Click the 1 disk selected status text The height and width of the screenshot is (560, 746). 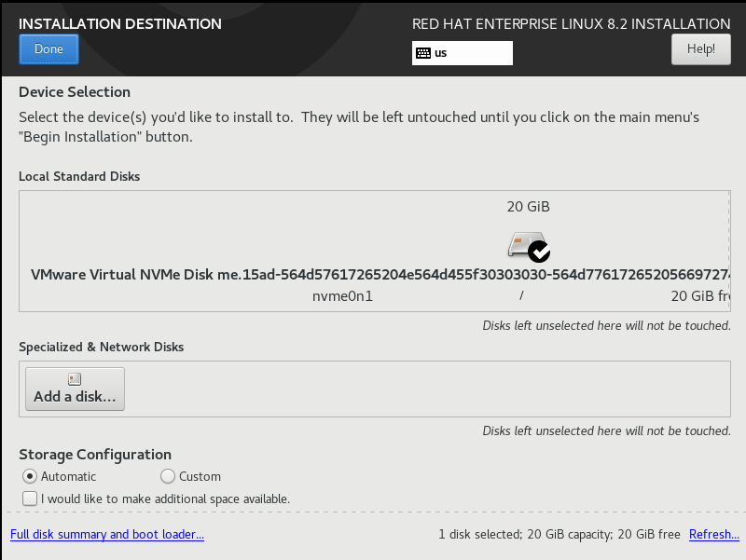[x=559, y=534]
